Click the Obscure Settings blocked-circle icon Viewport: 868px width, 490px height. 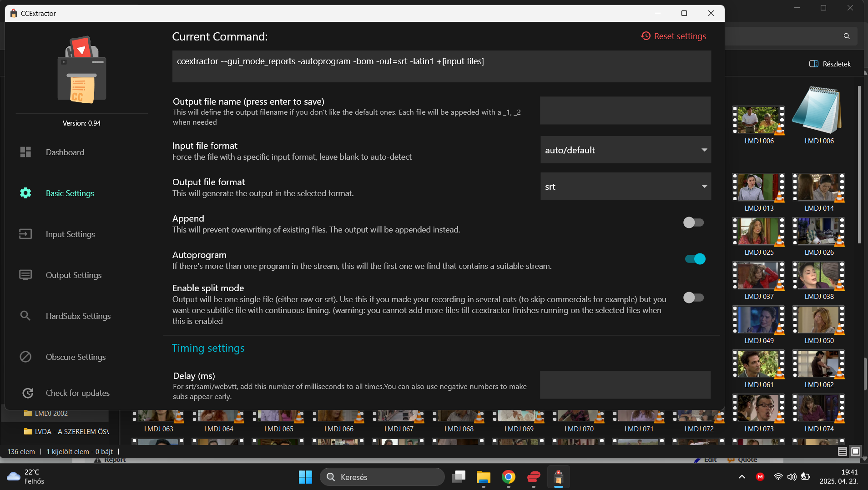coord(25,357)
